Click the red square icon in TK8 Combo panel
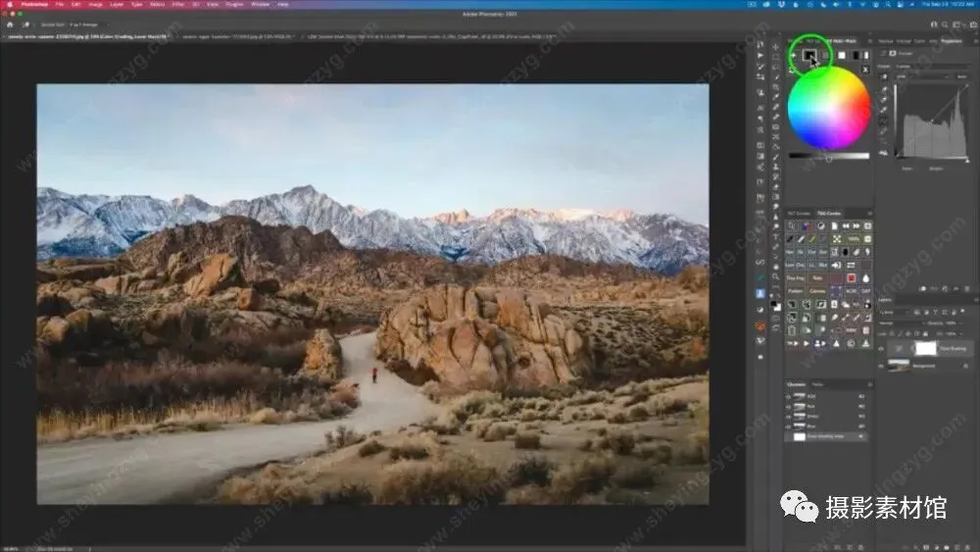This screenshot has height=552, width=980. coord(852,278)
